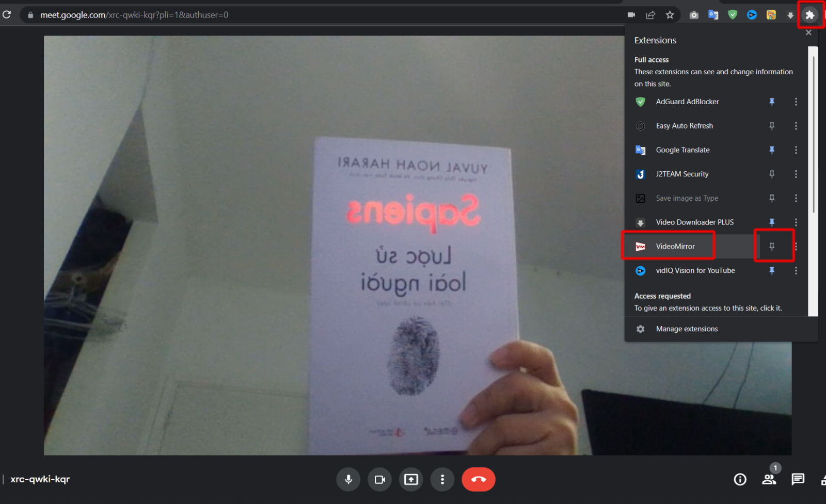Click the site lock icon in address bar

coord(30,15)
